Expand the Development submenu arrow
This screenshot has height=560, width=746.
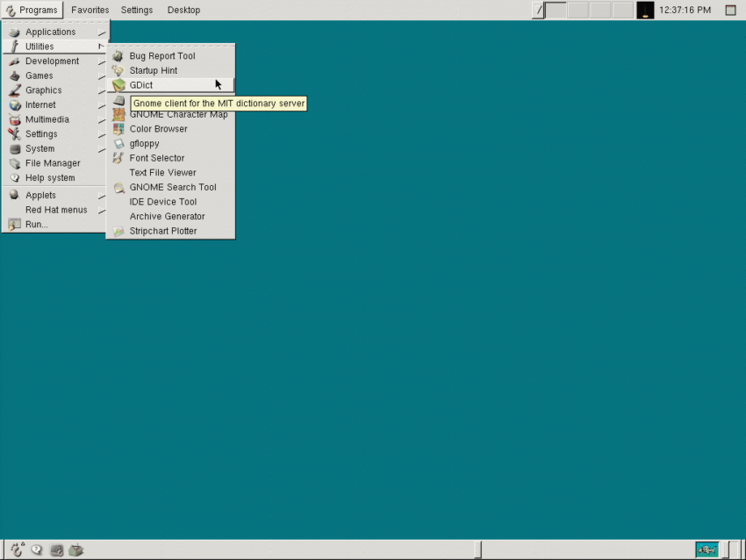102,61
